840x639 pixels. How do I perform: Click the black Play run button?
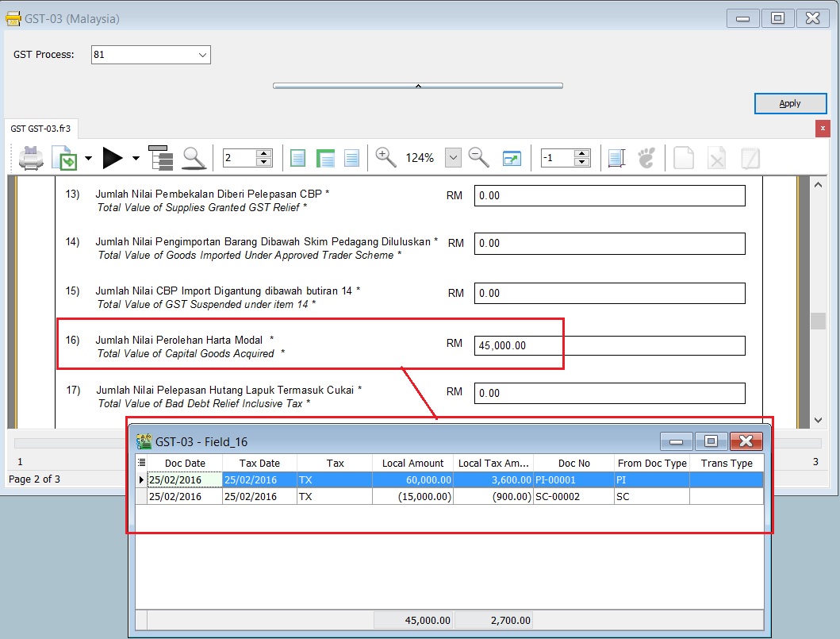[x=113, y=158]
